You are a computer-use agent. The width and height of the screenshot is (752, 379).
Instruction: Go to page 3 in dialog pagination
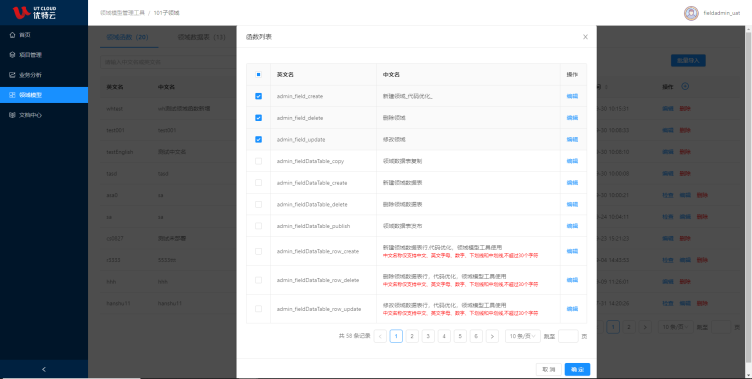(x=428, y=336)
